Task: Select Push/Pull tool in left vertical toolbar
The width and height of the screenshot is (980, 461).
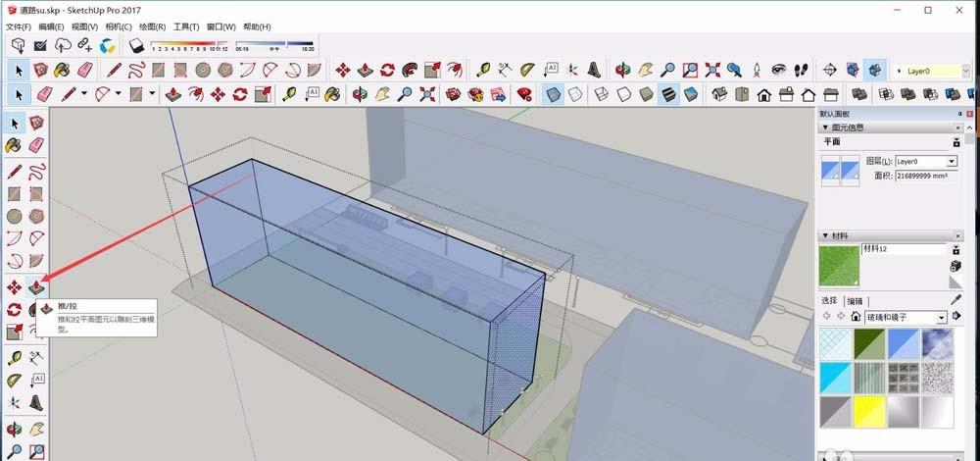Action: (x=36, y=287)
